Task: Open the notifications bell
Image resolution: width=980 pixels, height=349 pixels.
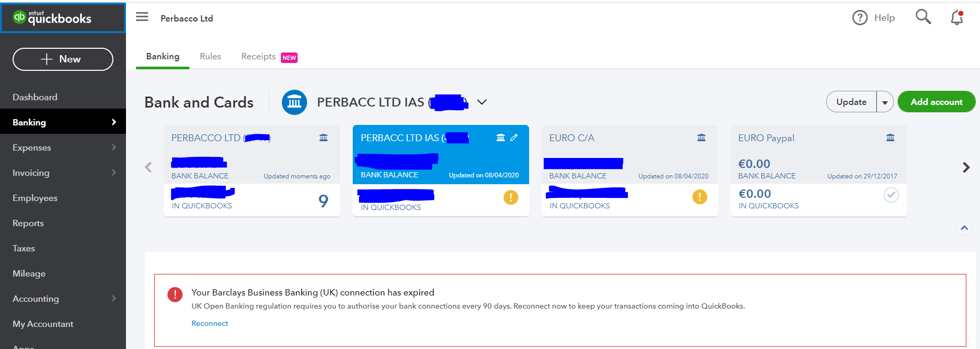Action: [957, 18]
